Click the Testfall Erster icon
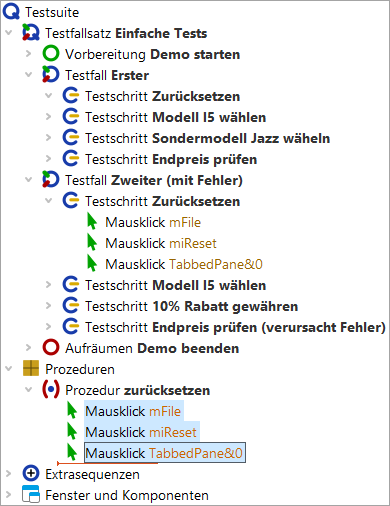This screenshot has width=390, height=506. (51, 75)
